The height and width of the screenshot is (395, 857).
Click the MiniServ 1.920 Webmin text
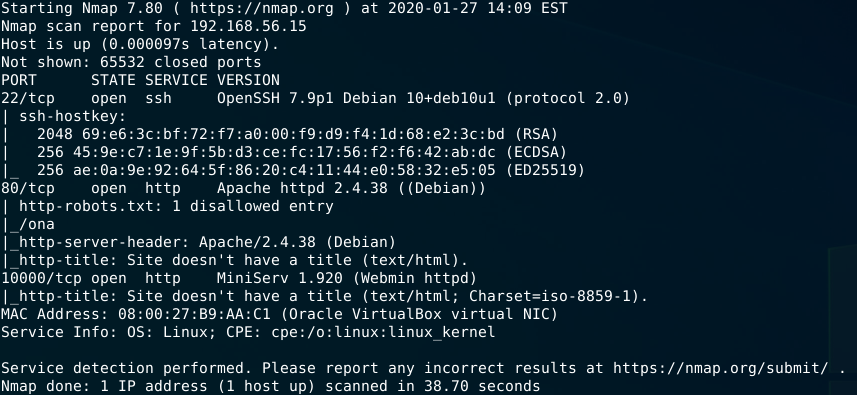347,278
